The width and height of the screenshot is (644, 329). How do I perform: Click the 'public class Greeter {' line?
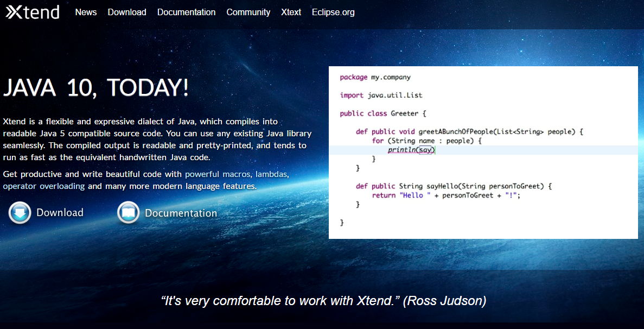pos(383,113)
